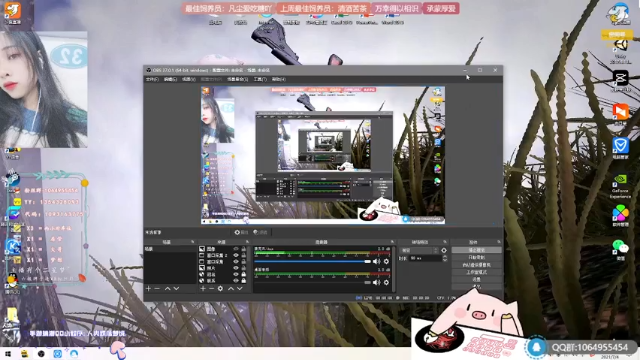
Task: Adjust the desktop audio volume slider
Action: coord(313,282)
